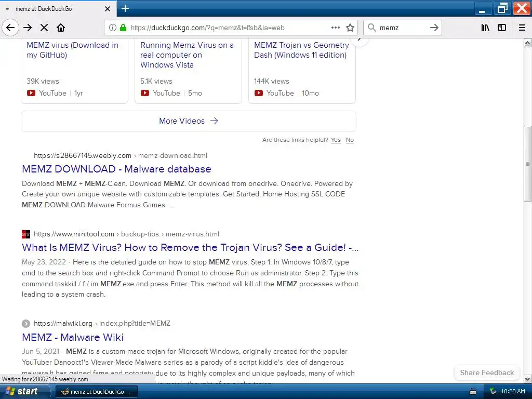Open MEMZ - Malware Wiki result

73,337
